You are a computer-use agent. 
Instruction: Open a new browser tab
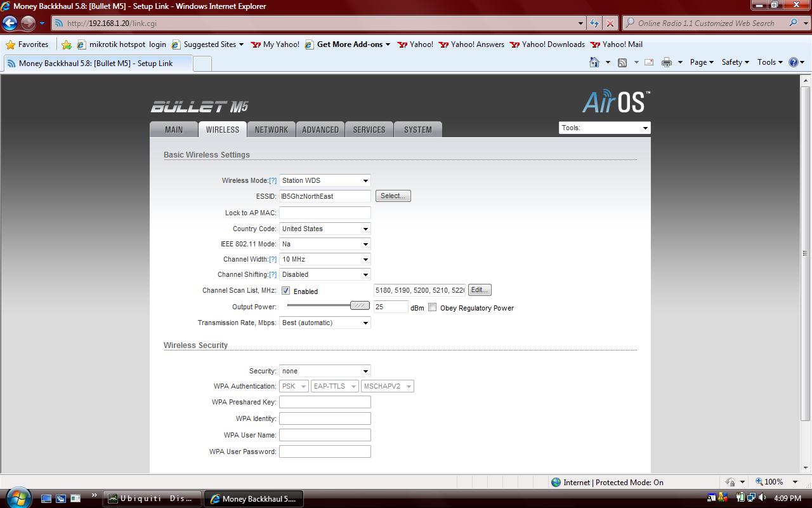[202, 63]
